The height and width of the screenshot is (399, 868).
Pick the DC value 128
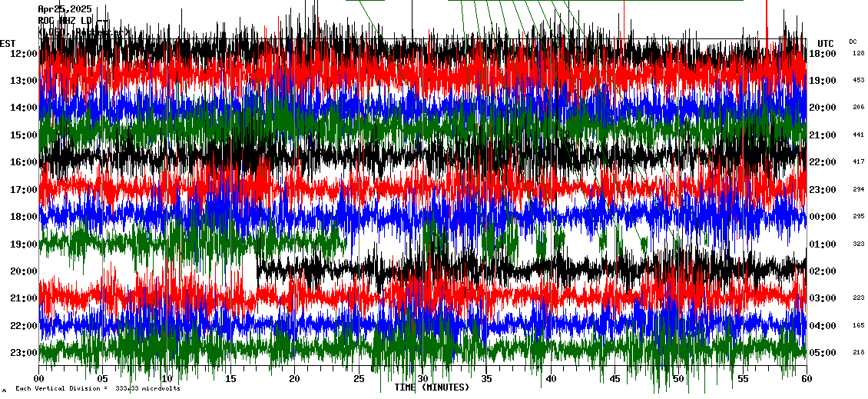point(859,53)
